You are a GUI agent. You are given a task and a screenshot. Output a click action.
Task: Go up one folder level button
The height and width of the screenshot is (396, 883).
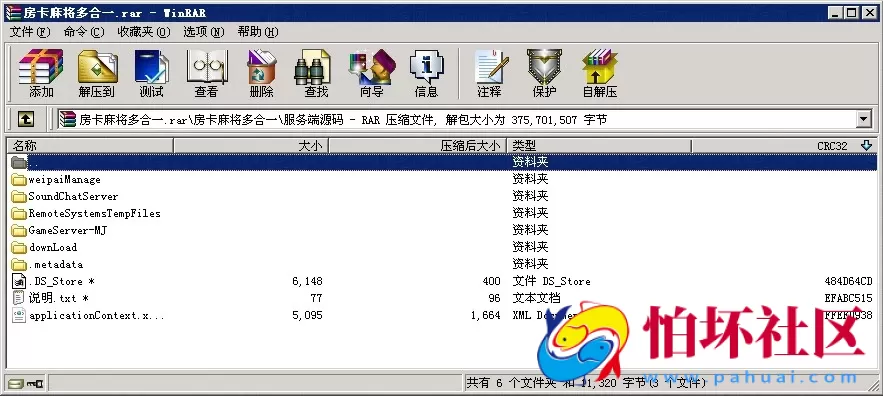click(x=26, y=119)
